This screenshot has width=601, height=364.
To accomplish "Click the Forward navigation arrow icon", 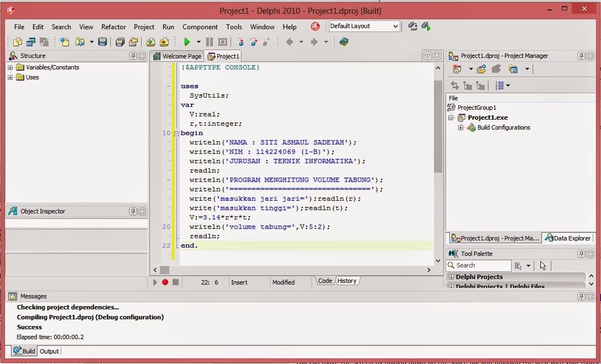I will click(x=314, y=42).
